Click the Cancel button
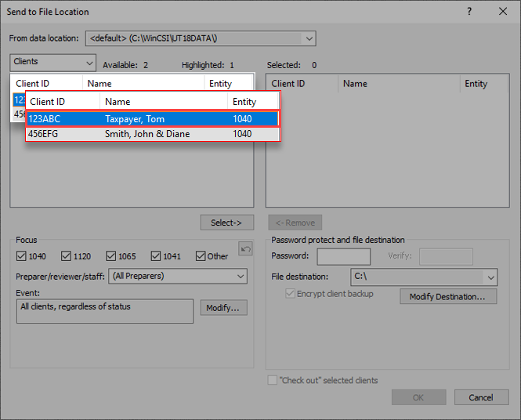This screenshot has width=521, height=420. [x=481, y=397]
